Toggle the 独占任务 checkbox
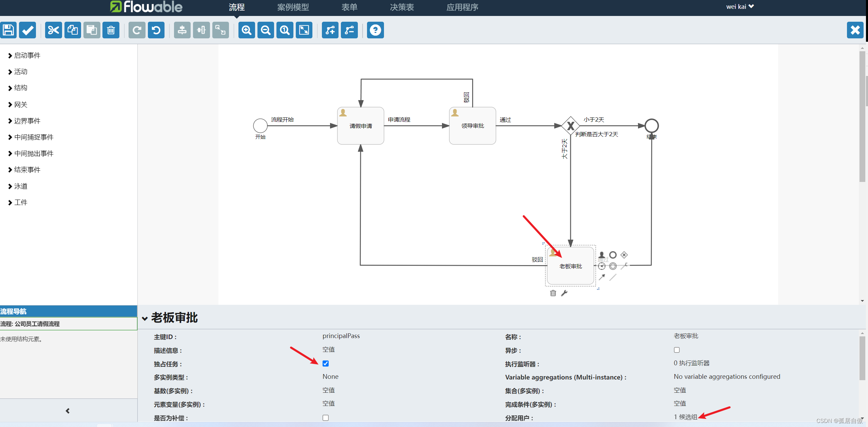 click(326, 364)
